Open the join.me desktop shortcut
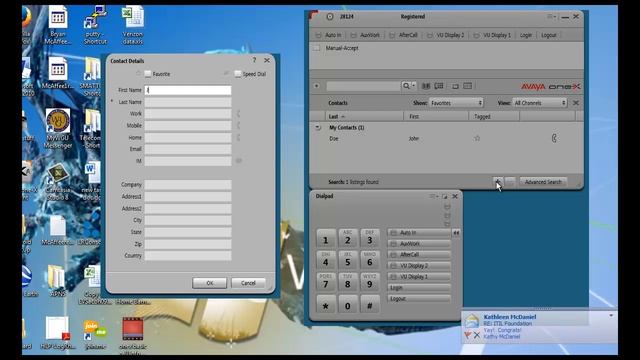This screenshot has height=360, width=640. [95, 334]
